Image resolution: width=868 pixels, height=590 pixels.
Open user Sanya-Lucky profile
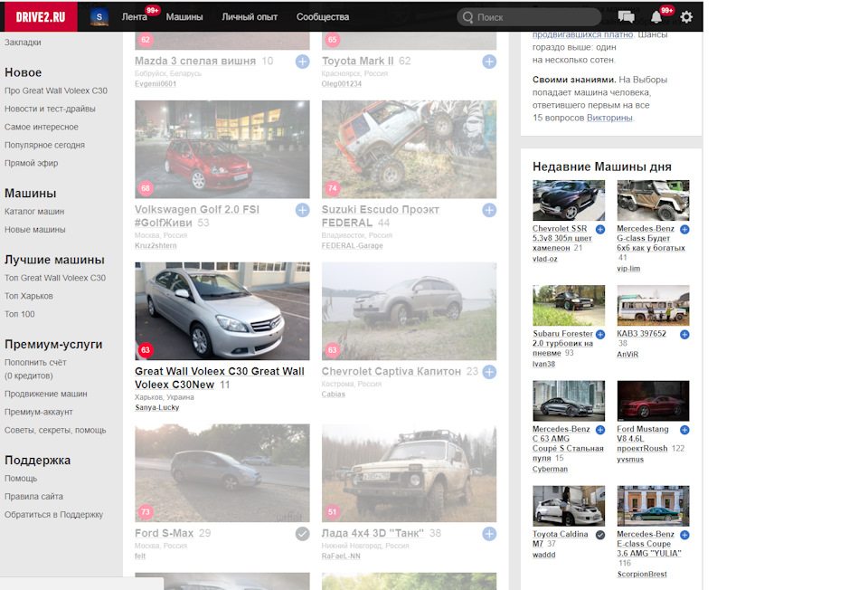[x=157, y=407]
